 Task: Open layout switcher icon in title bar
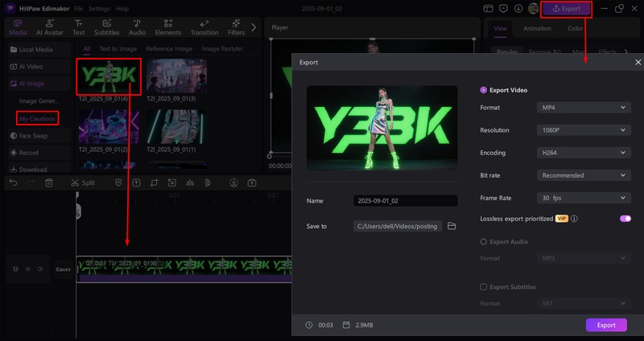(488, 9)
